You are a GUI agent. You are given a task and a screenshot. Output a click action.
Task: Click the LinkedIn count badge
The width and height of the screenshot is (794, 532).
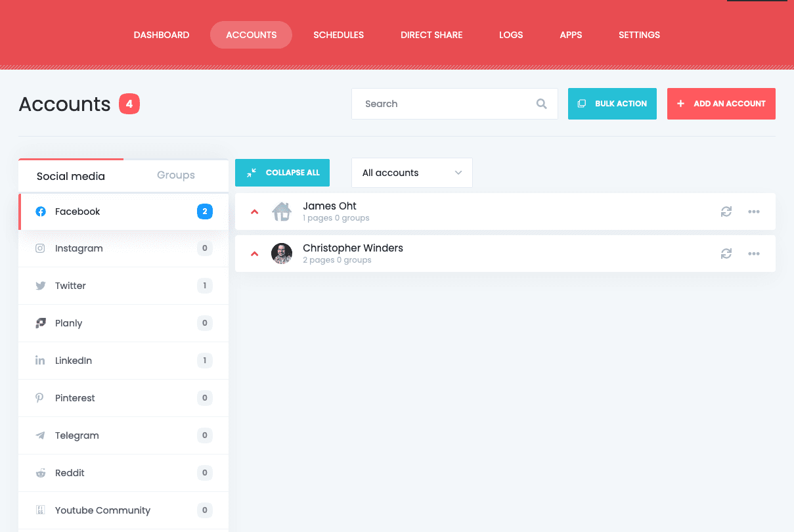click(205, 361)
